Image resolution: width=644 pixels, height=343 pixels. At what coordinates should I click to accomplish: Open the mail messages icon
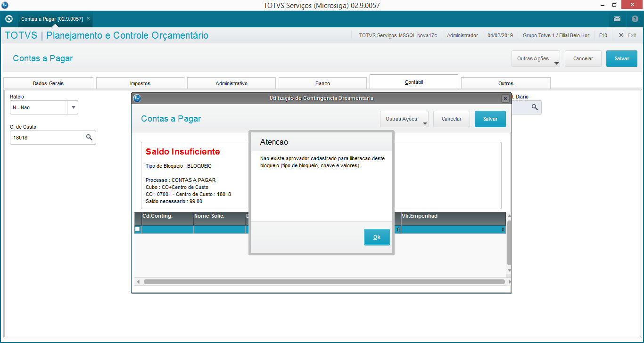[x=617, y=19]
